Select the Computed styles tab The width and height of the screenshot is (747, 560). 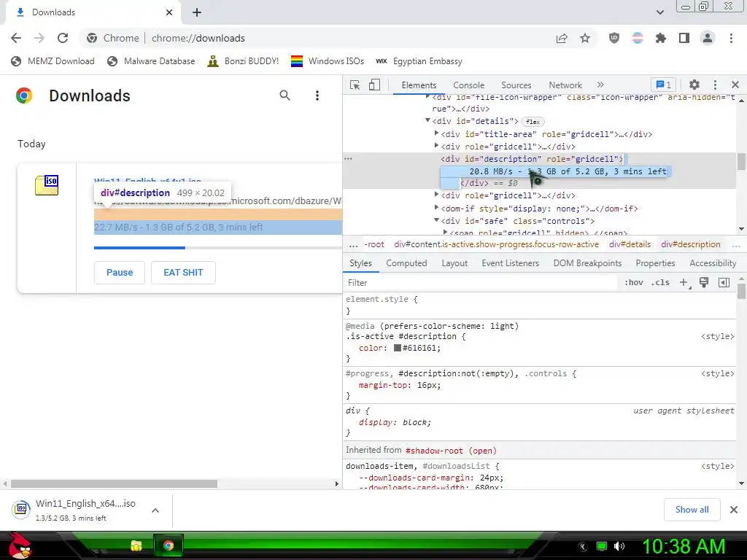(x=406, y=263)
